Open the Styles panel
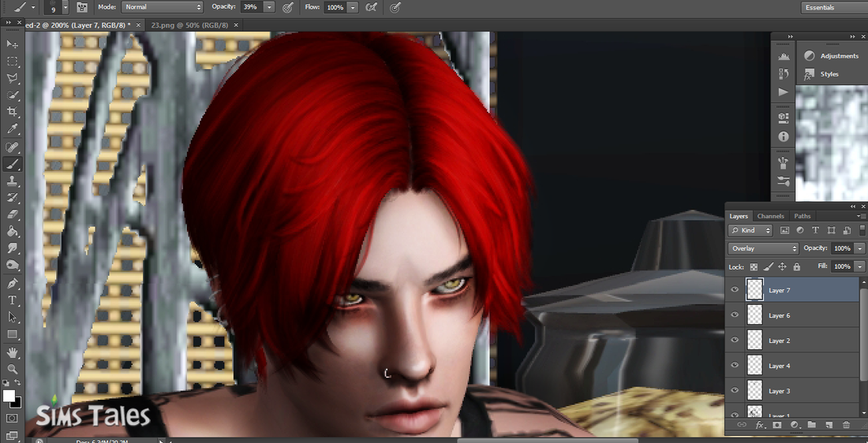Screen dimensions: 868x443 [821, 74]
